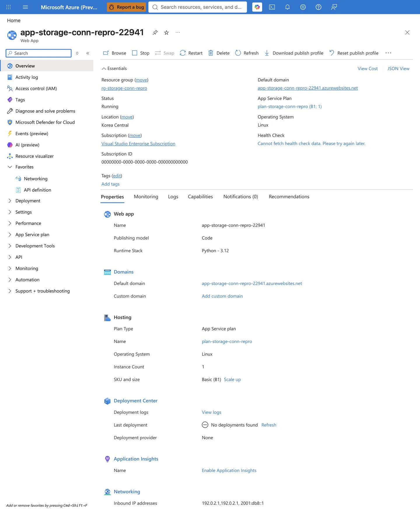Focus the sidebar Search field
420x509 pixels.
38,53
